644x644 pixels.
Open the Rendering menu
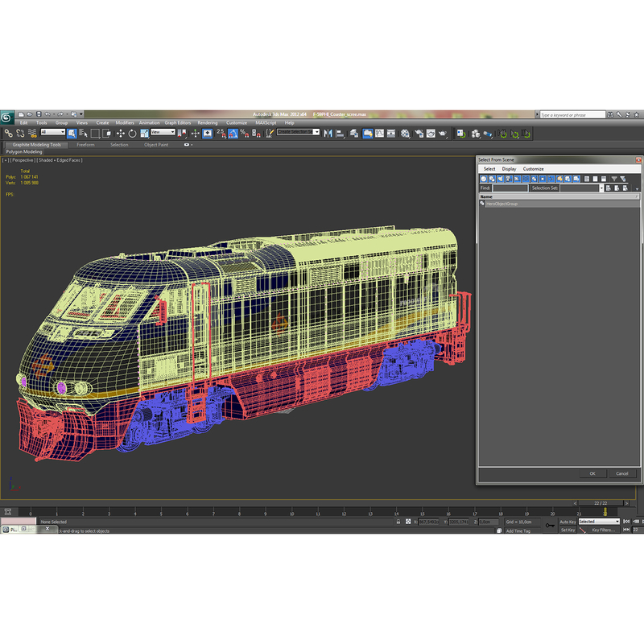tap(208, 123)
